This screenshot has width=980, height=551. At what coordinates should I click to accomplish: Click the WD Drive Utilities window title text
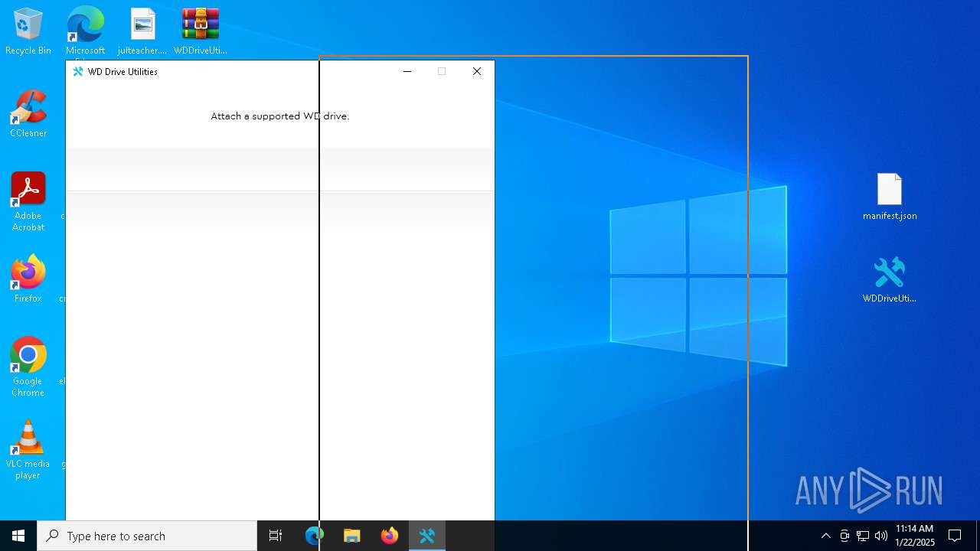(x=122, y=72)
